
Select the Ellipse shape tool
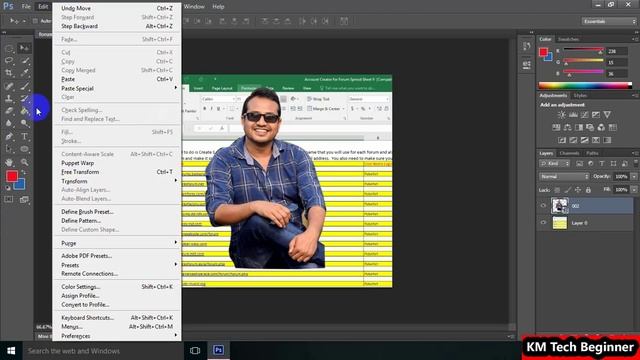click(x=24, y=149)
